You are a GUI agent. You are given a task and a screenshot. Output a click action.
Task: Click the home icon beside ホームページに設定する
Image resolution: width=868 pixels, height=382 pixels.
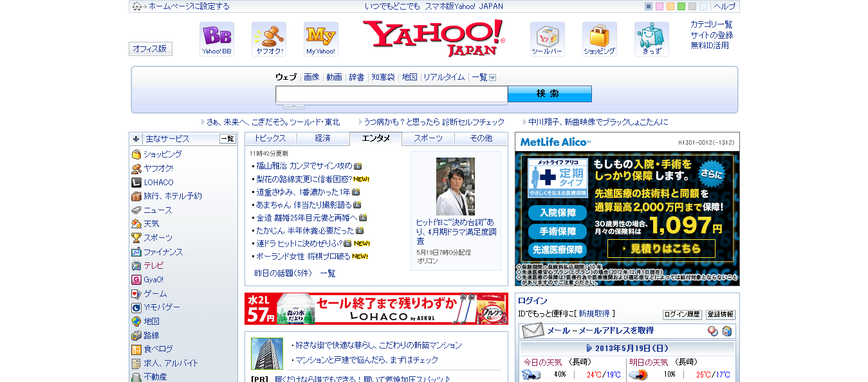pos(136,6)
